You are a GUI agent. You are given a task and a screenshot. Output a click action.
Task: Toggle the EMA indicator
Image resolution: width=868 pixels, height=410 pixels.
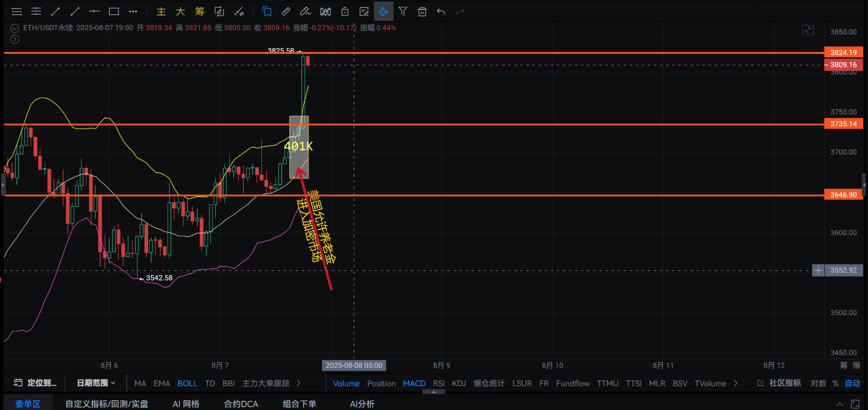click(x=162, y=383)
